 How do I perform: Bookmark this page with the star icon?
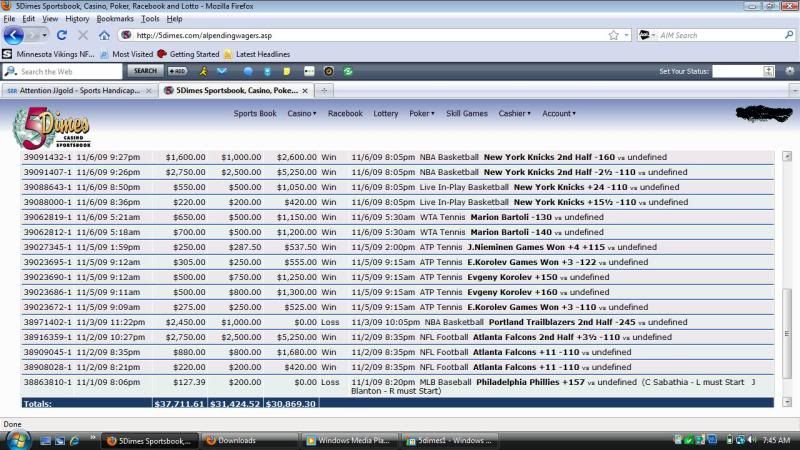click(x=613, y=35)
